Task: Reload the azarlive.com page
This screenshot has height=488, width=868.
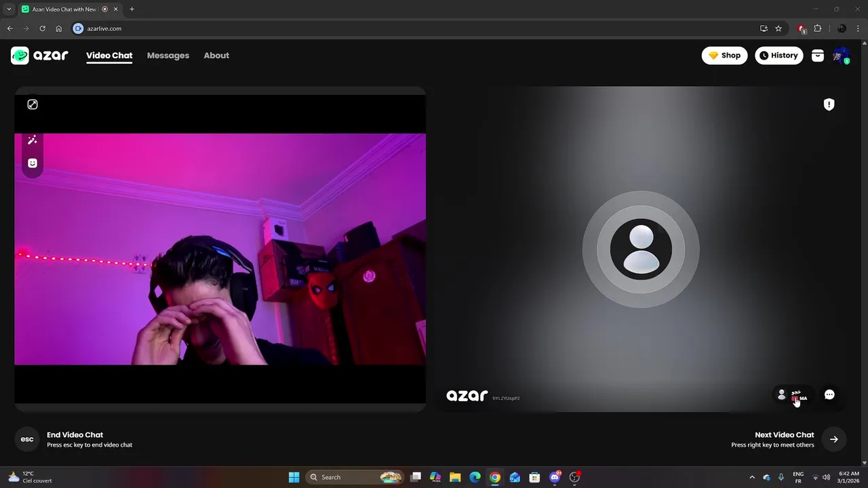Action: pos(42,28)
